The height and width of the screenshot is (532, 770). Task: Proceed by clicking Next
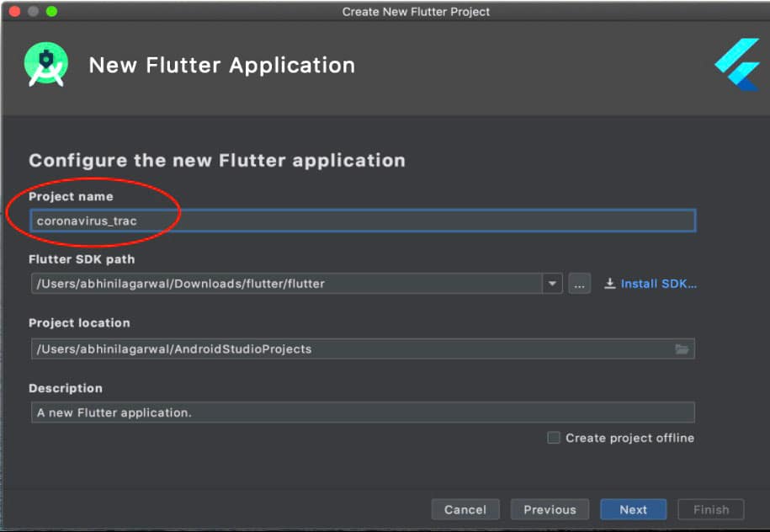tap(633, 509)
